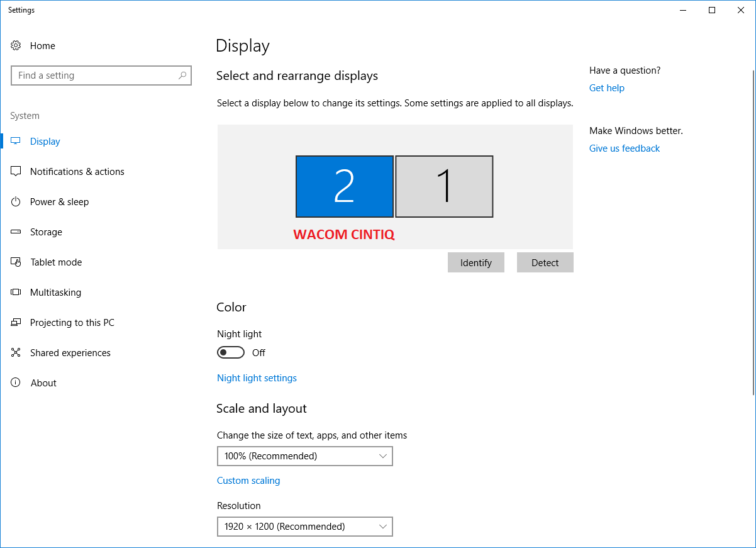Open Night light settings
The width and height of the screenshot is (756, 548).
[x=257, y=377]
